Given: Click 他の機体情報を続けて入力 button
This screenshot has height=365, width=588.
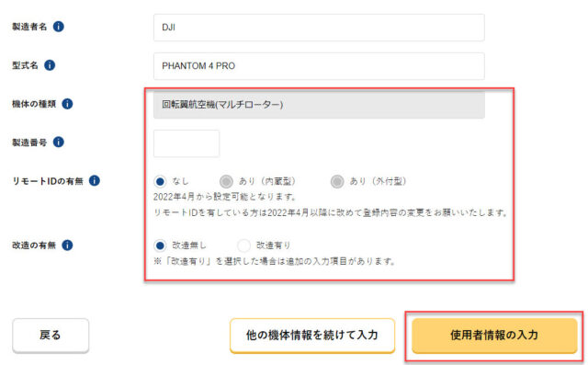Looking at the screenshot, I should point(312,336).
